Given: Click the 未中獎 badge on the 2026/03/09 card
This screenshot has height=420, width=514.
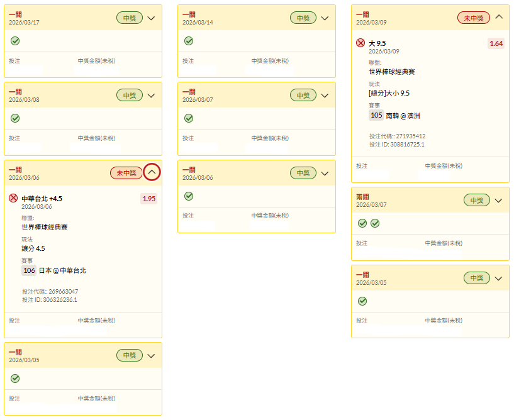Looking at the screenshot, I should click(x=473, y=18).
